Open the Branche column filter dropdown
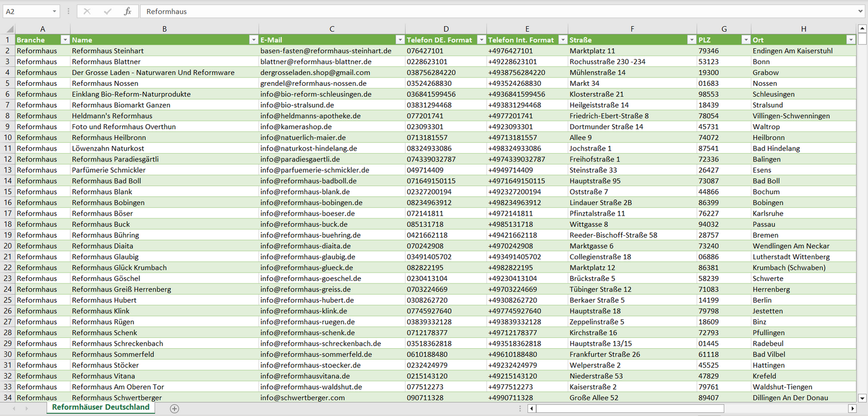Image resolution: width=868 pixels, height=416 pixels. tap(65, 40)
